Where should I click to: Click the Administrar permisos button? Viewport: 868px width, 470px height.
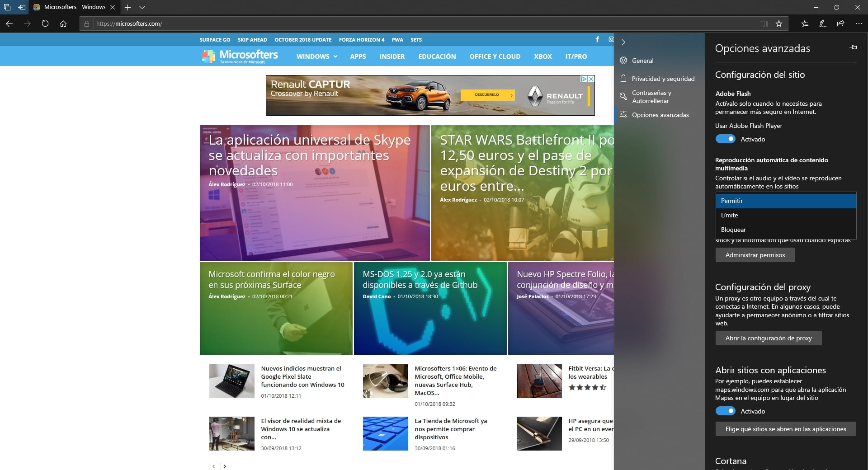pos(755,255)
